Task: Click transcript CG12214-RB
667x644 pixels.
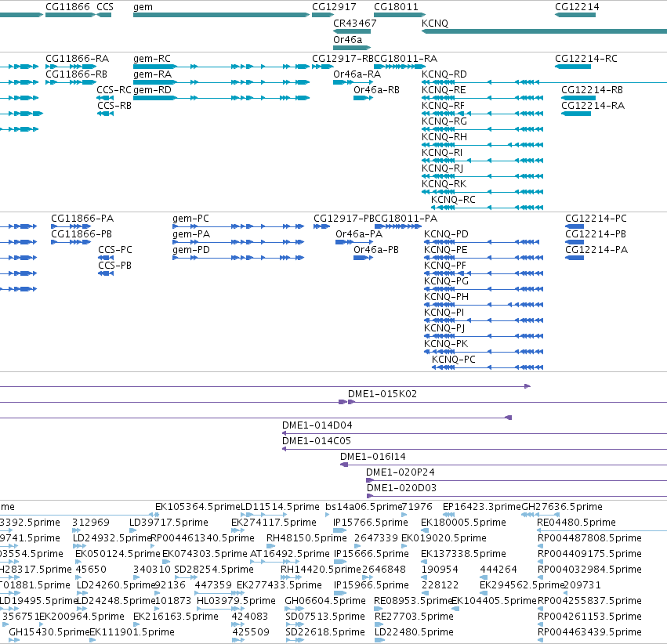Action: tap(578, 98)
